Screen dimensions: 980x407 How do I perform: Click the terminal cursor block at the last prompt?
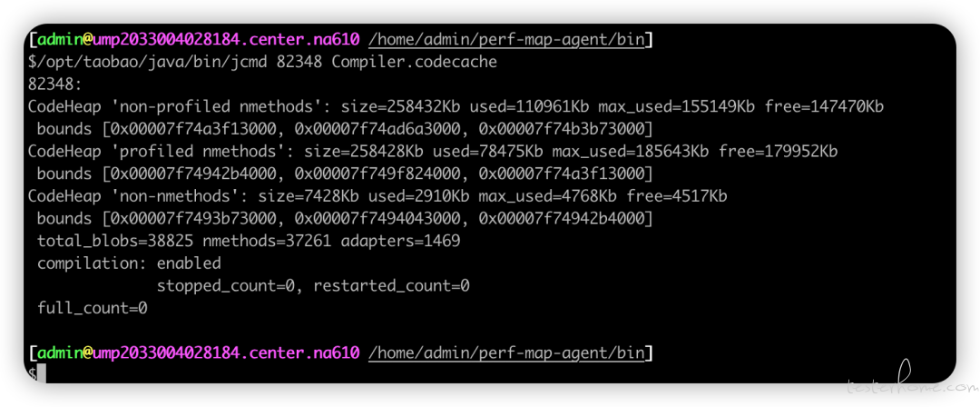[x=41, y=373]
